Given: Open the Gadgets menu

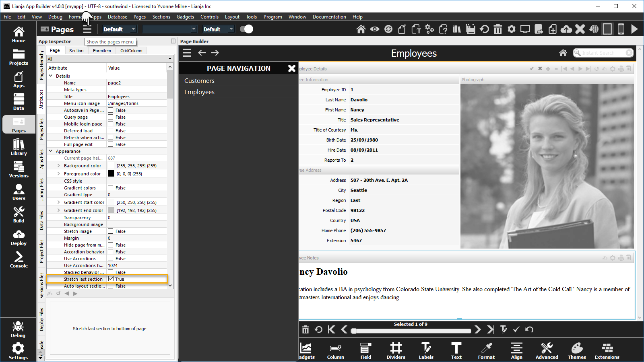Looking at the screenshot, I should pos(185,17).
